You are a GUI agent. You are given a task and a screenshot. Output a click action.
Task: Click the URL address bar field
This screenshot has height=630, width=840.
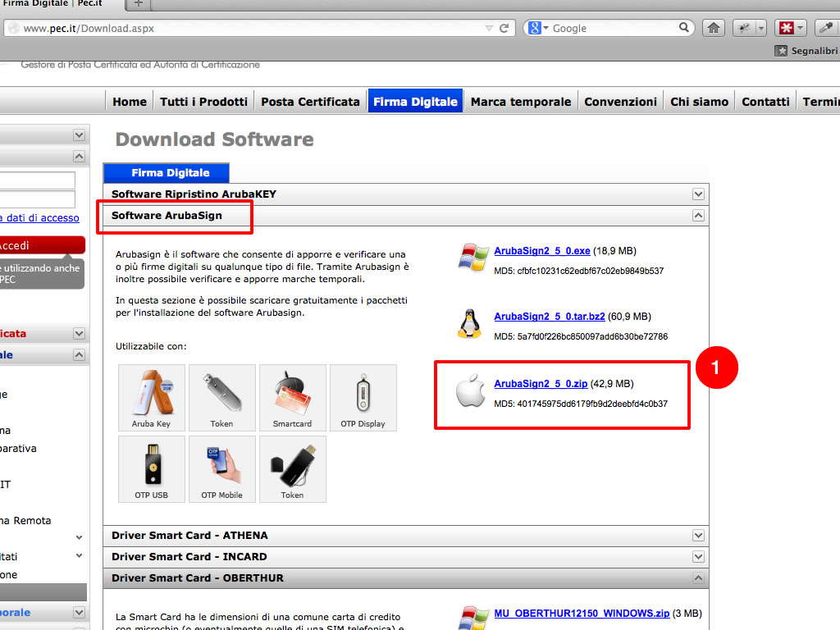(246, 28)
